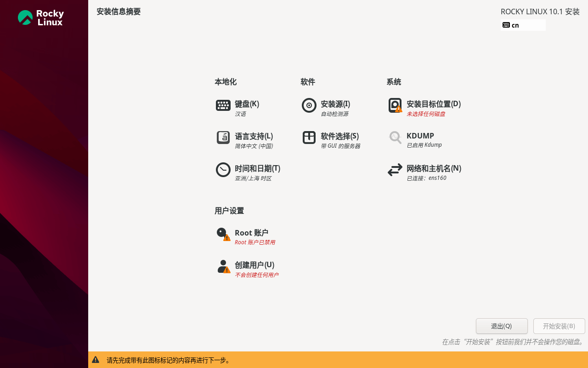Click the status text 自动检测源
The width and height of the screenshot is (588, 368).
tap(334, 114)
